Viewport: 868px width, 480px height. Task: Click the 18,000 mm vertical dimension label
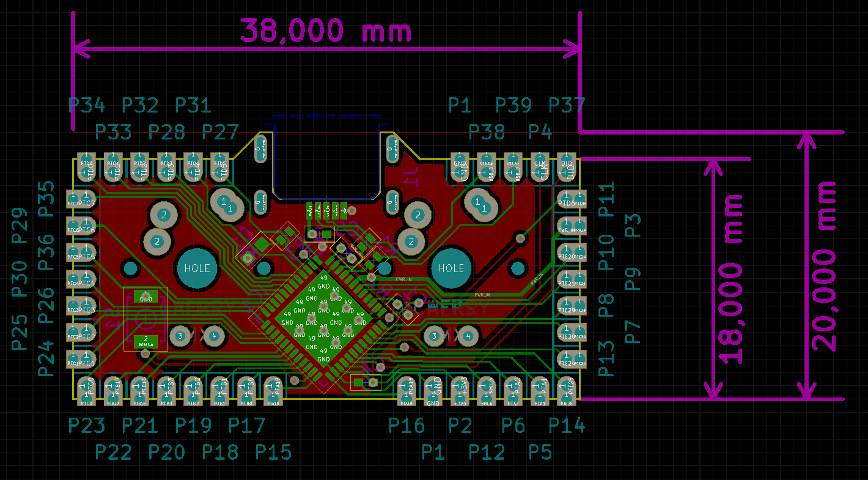point(732,279)
